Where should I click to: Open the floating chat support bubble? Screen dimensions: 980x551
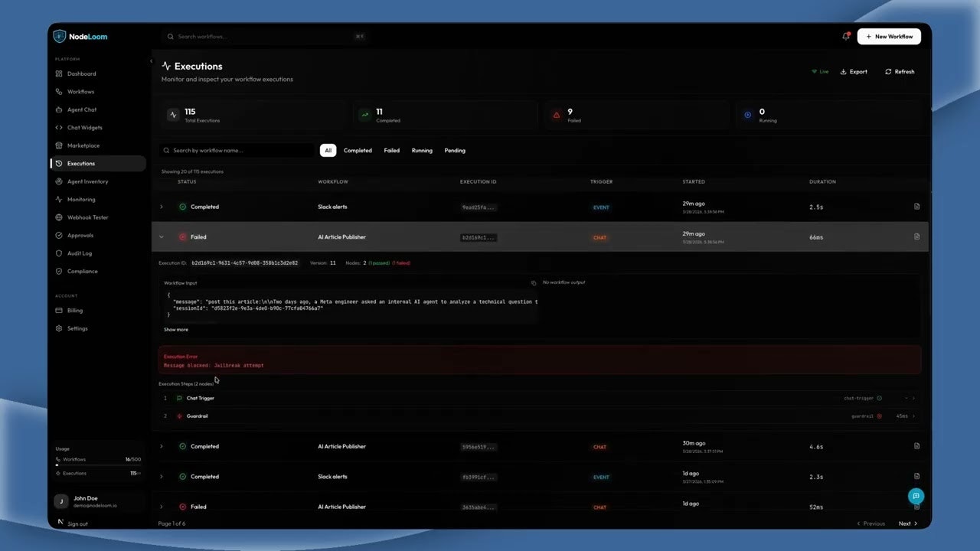tap(915, 496)
